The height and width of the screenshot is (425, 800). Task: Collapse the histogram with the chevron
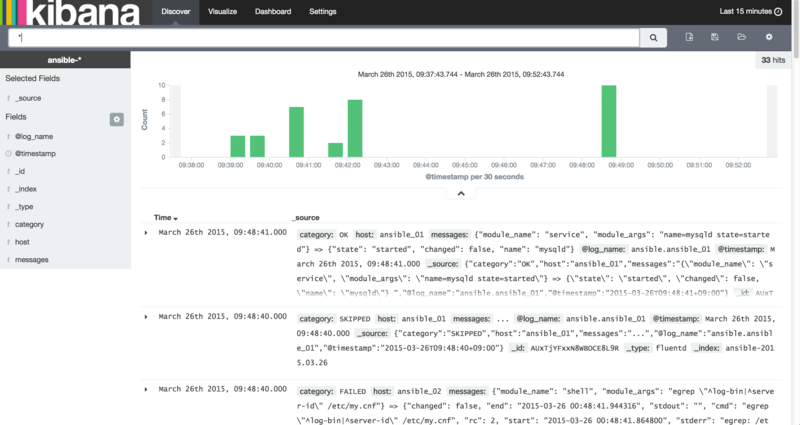coord(461,193)
